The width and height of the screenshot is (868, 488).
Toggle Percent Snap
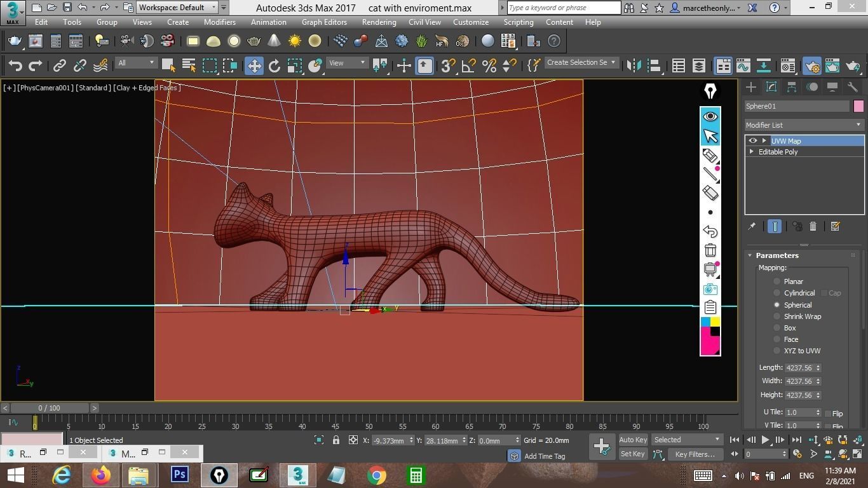tap(489, 65)
